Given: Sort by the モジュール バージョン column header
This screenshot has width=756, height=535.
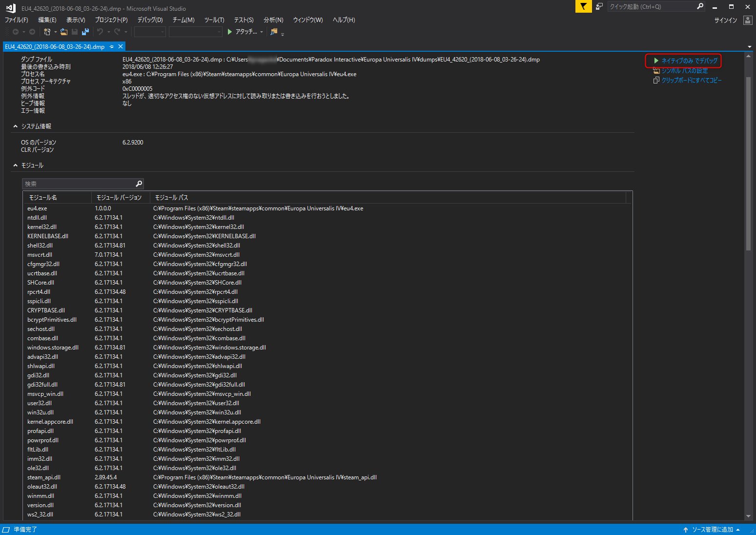Looking at the screenshot, I should [121, 197].
